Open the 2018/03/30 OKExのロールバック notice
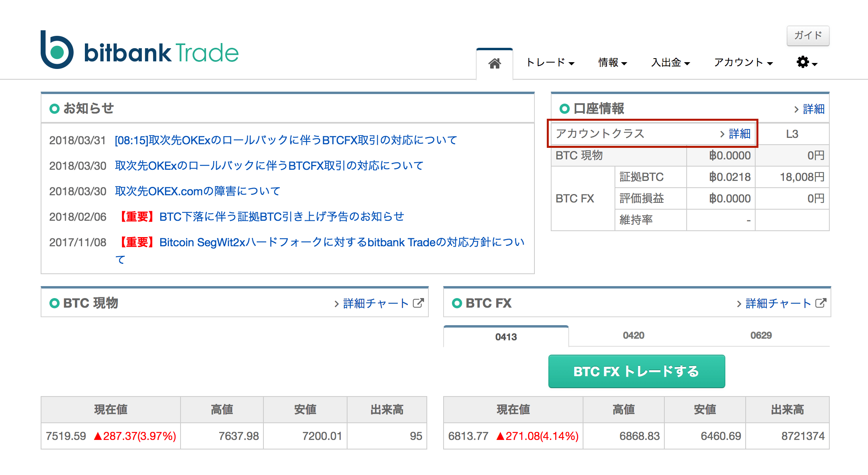Screen dimensions: 868x475 point(269,166)
